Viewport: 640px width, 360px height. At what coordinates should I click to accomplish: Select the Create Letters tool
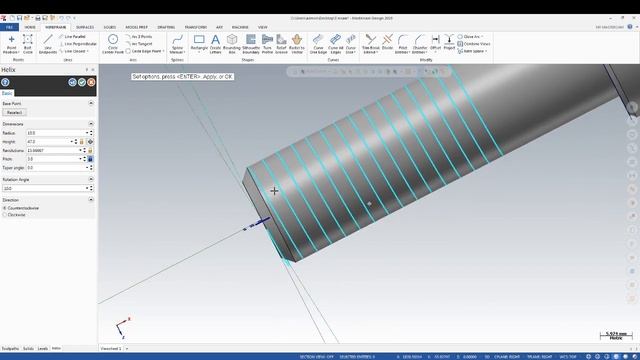click(215, 44)
